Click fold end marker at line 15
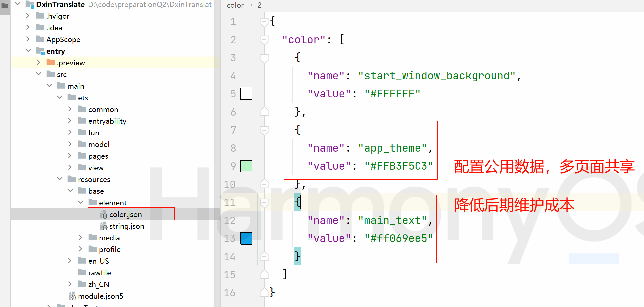 pyautogui.click(x=264, y=274)
